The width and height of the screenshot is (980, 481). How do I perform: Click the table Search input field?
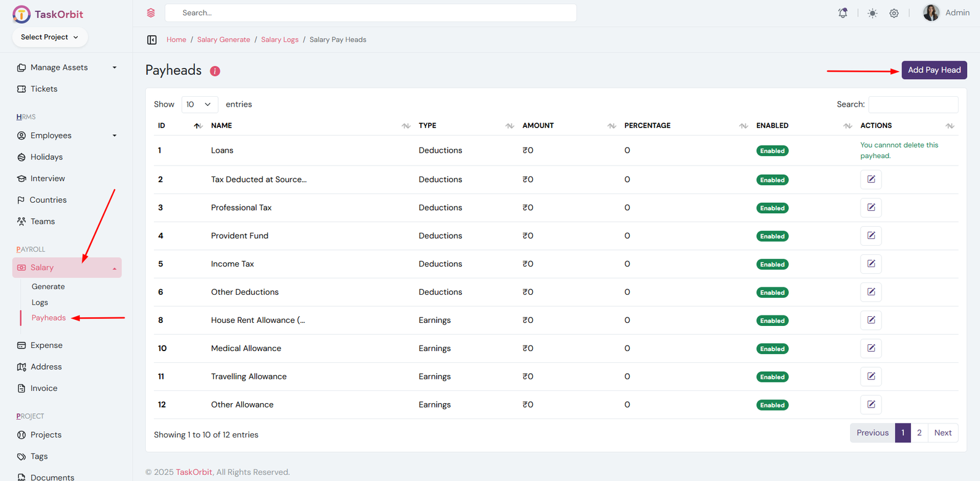913,105
